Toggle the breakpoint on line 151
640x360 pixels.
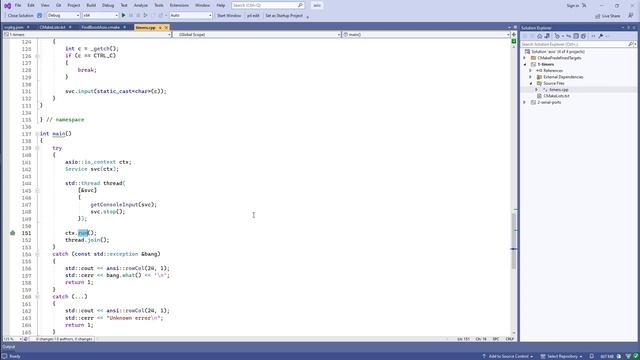pos(13,233)
